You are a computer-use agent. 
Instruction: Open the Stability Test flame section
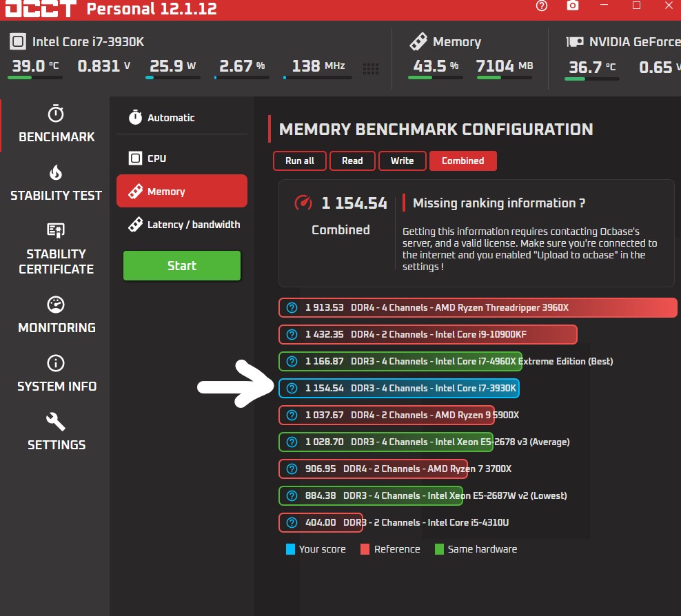(56, 183)
